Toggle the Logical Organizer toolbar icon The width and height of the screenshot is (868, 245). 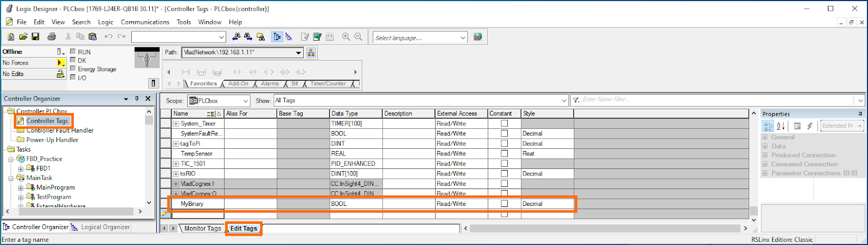[289, 37]
